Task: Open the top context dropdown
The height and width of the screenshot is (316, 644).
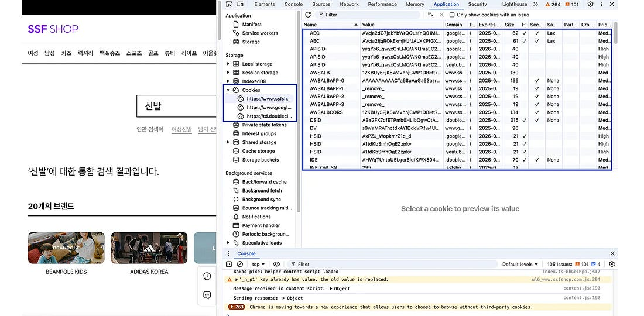Action: coord(258,265)
